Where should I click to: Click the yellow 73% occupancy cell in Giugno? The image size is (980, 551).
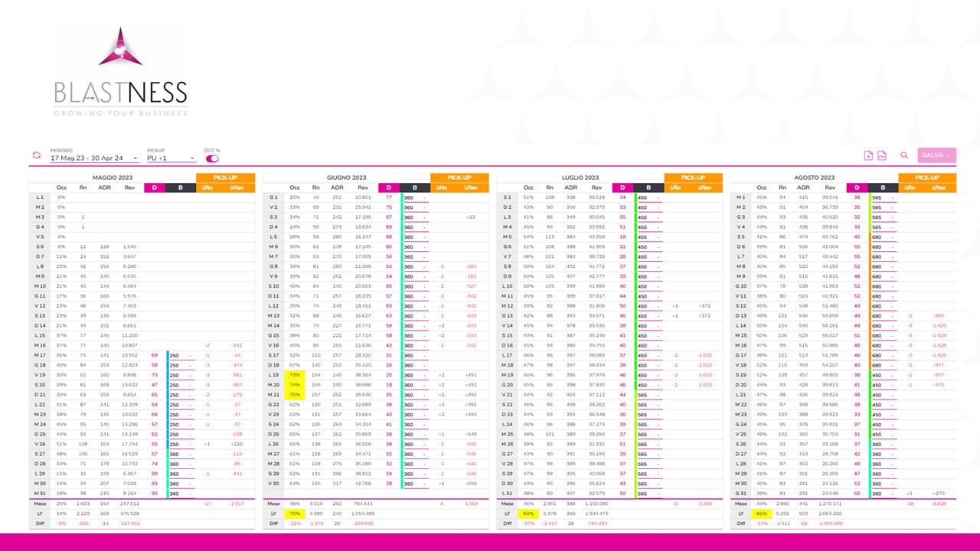[x=295, y=375]
